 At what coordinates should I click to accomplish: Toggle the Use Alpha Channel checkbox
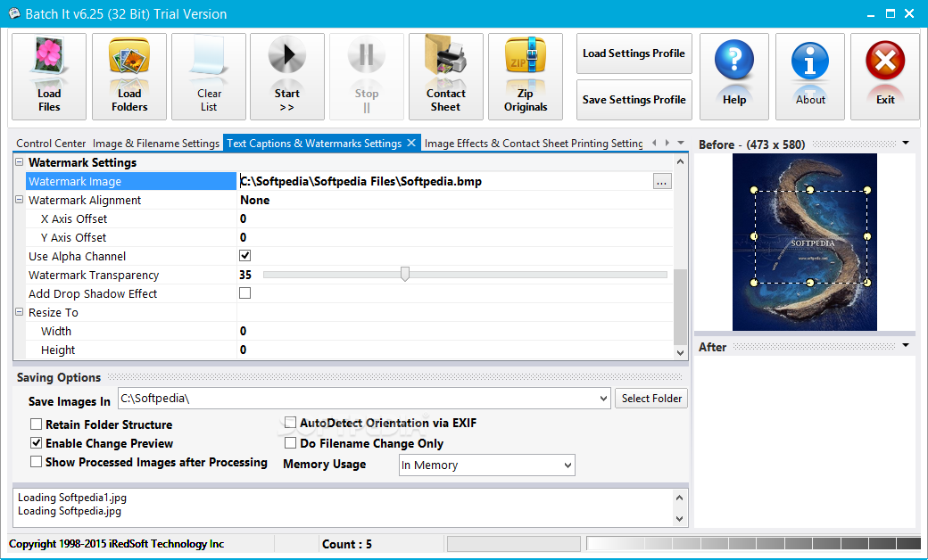pyautogui.click(x=244, y=255)
